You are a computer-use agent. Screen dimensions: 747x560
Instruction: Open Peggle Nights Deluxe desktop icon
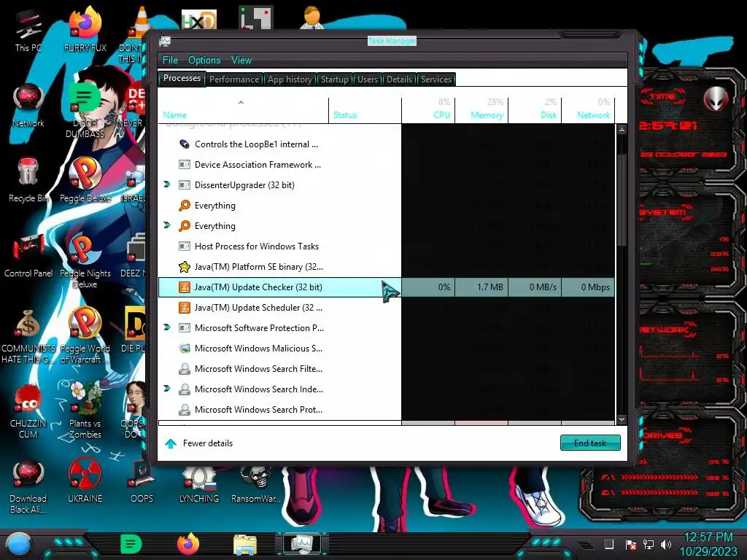pos(85,261)
